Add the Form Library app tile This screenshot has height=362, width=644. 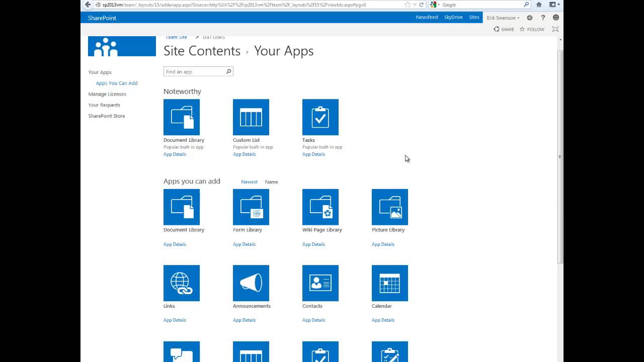point(251,207)
